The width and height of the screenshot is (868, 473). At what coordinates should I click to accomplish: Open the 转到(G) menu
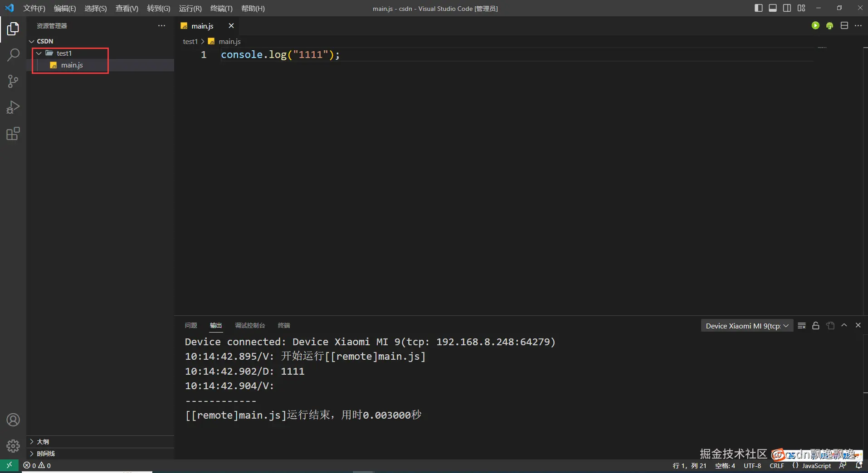159,9
